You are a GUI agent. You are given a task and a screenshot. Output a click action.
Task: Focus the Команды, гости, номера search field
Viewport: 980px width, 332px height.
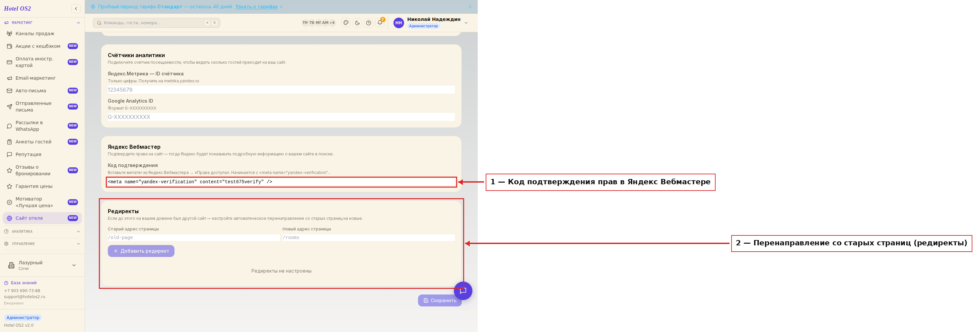[x=156, y=23]
